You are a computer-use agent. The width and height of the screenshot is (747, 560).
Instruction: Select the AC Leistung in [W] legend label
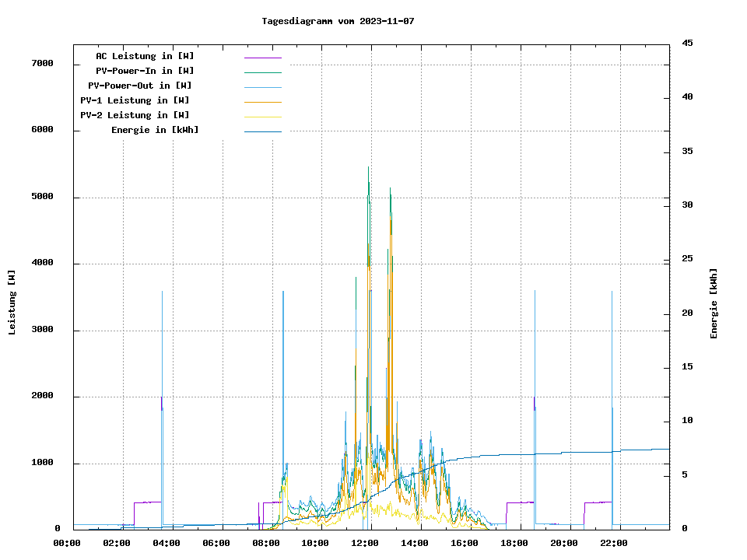(x=145, y=56)
